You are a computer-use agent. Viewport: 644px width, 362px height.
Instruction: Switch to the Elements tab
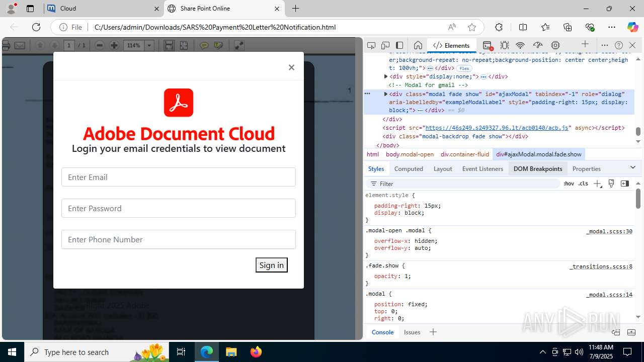451,45
